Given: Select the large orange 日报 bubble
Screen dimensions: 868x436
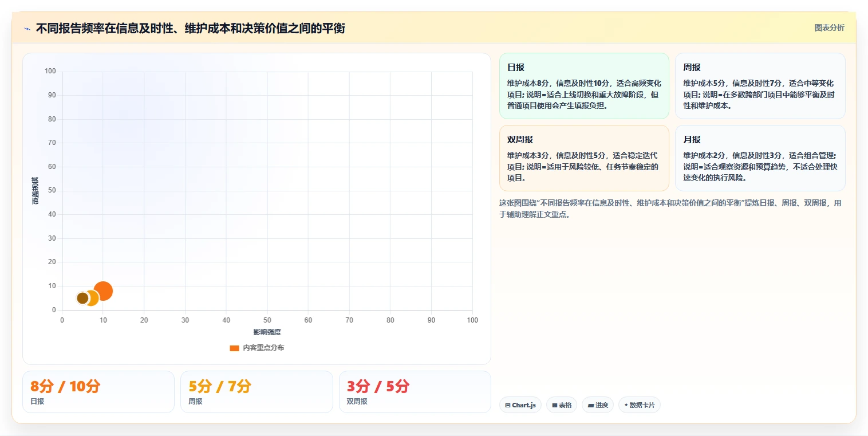Looking at the screenshot, I should [103, 291].
